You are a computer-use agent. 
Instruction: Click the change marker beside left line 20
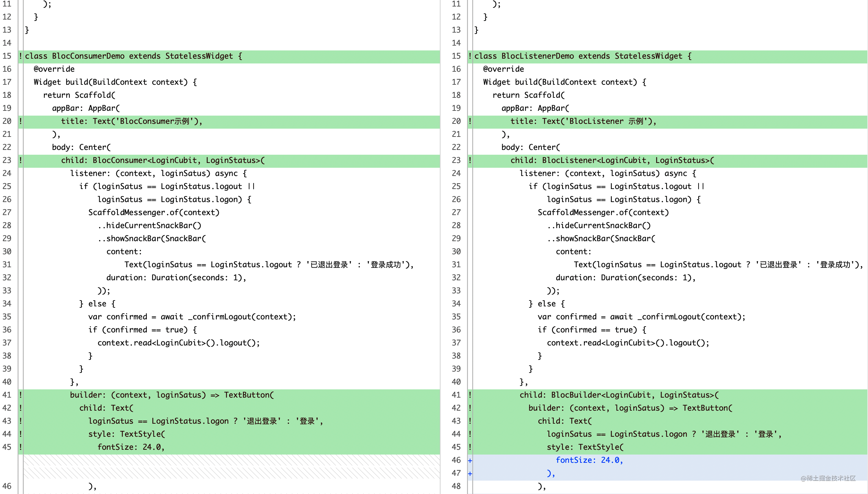21,121
